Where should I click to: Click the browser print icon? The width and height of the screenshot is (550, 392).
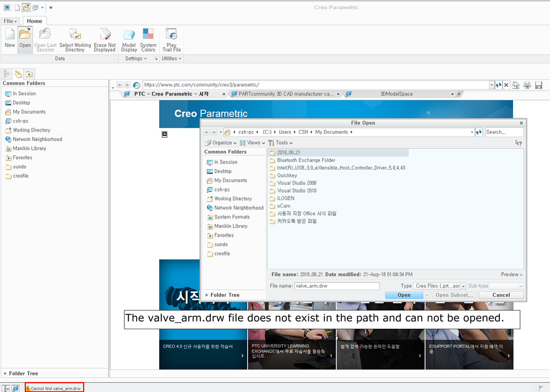click(527, 85)
